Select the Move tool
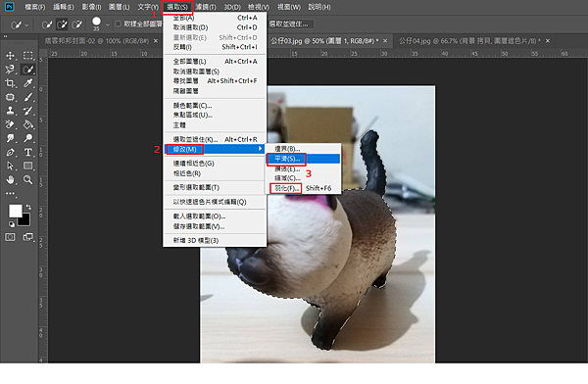Screen dimensions: 588x384 click(10, 56)
